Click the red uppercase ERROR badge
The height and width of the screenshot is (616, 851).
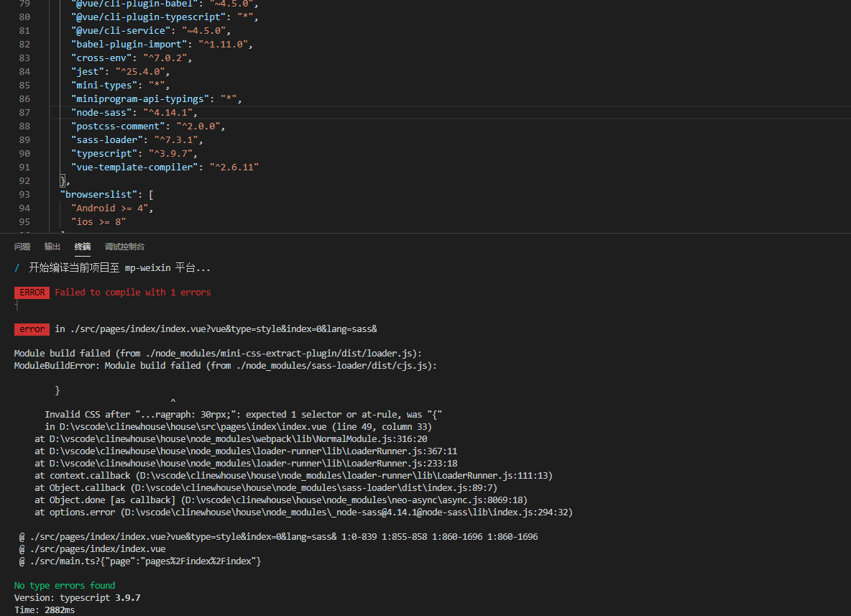coord(32,293)
